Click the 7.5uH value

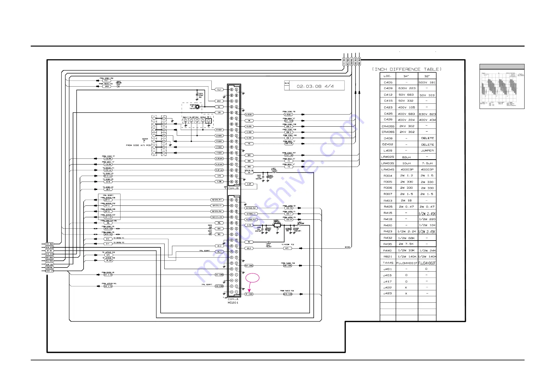427,163
